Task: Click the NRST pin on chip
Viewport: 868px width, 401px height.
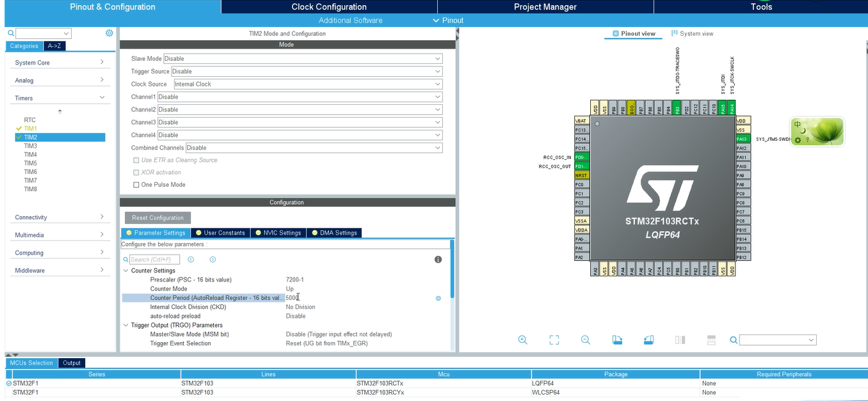Action: [581, 175]
